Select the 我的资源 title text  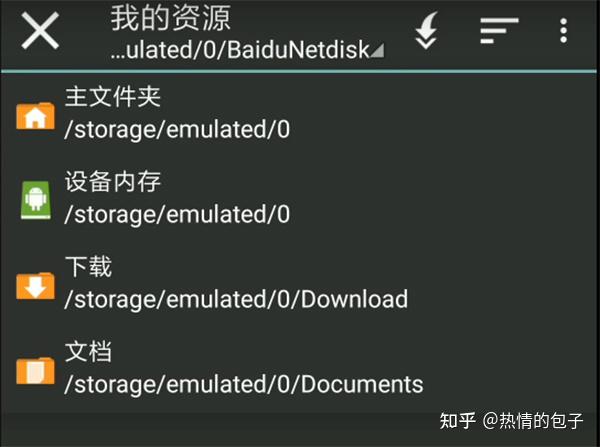coord(171,18)
